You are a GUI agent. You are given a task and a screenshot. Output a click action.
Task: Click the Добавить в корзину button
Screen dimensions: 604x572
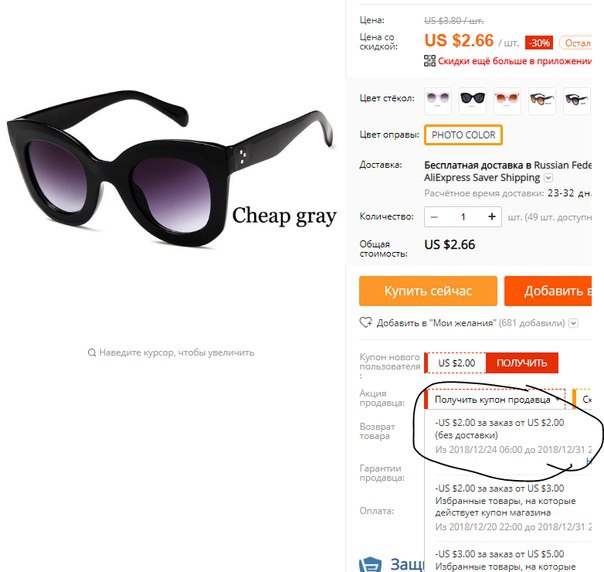(548, 291)
